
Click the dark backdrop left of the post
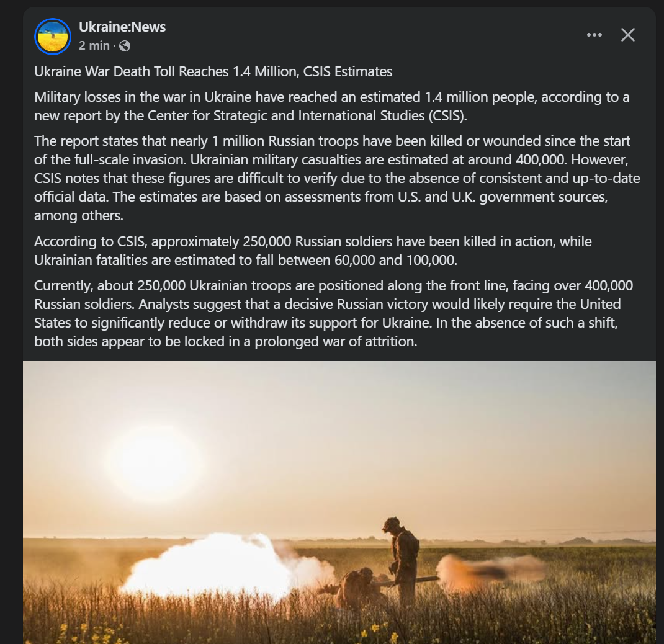[11, 322]
